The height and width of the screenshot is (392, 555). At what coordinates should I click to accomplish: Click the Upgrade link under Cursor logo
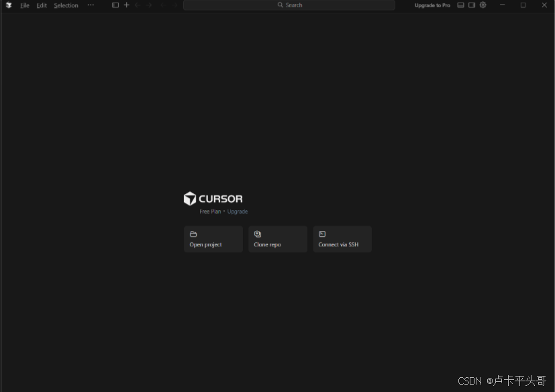point(237,211)
